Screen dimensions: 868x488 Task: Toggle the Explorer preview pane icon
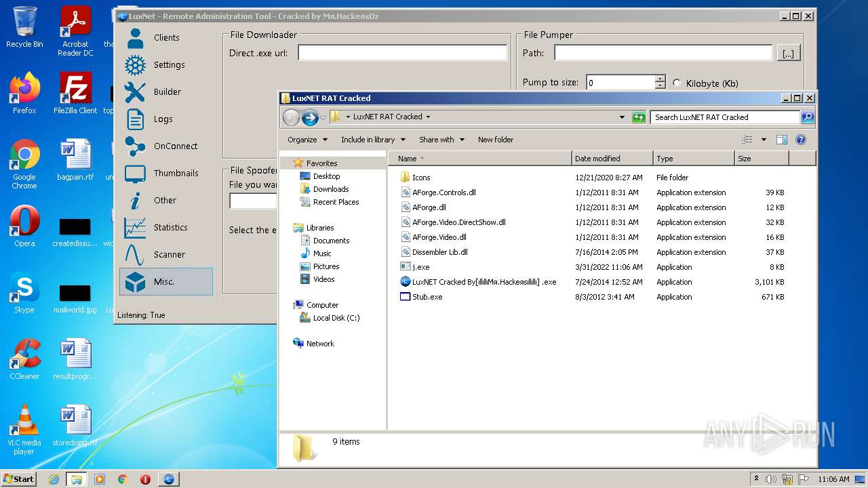coord(781,140)
